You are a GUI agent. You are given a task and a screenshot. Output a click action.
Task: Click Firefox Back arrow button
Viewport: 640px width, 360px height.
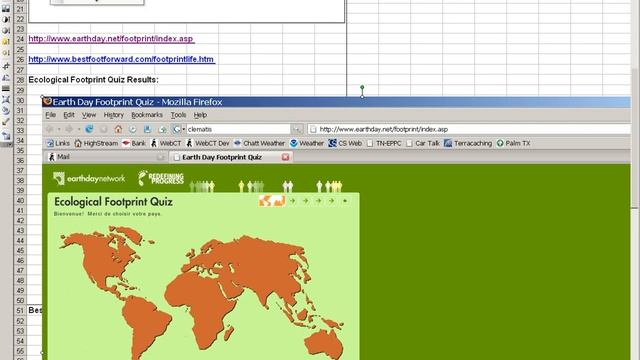[x=50, y=129]
